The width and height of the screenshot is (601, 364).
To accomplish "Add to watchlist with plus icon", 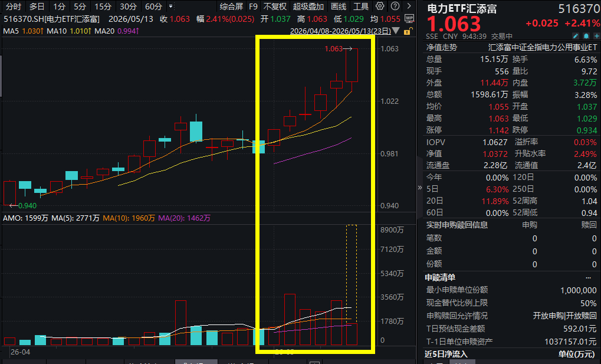I will tap(596, 36).
